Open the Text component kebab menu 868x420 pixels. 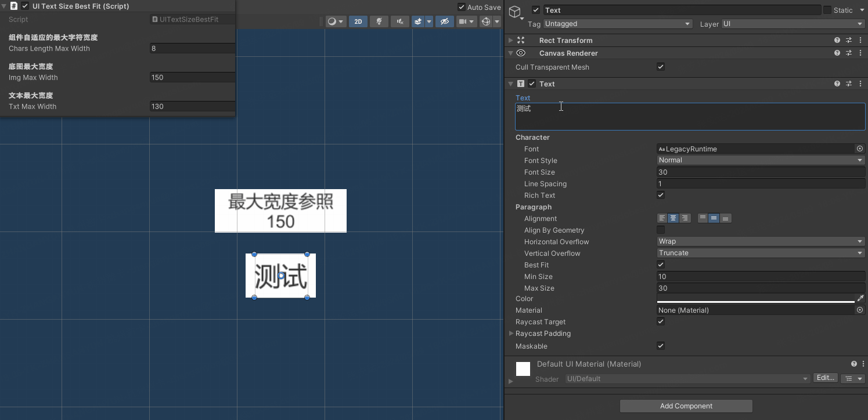point(861,84)
